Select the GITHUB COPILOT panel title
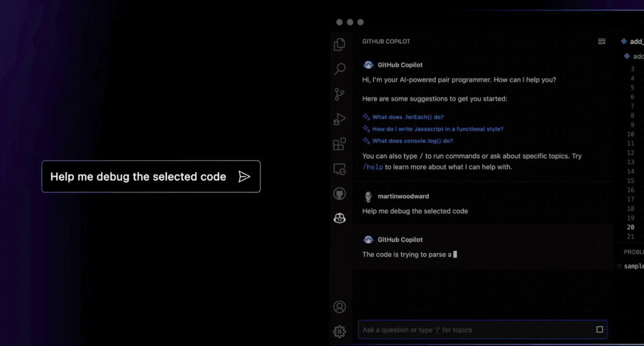The width and height of the screenshot is (644, 346). (387, 41)
